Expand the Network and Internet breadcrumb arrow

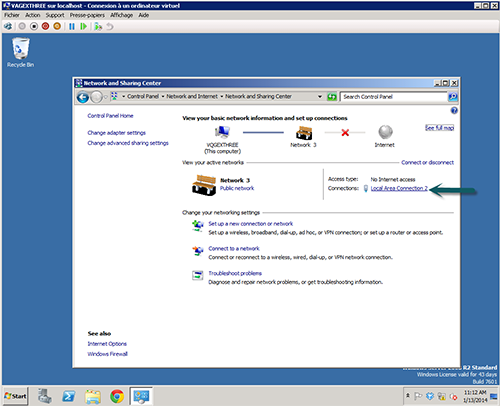coord(221,97)
